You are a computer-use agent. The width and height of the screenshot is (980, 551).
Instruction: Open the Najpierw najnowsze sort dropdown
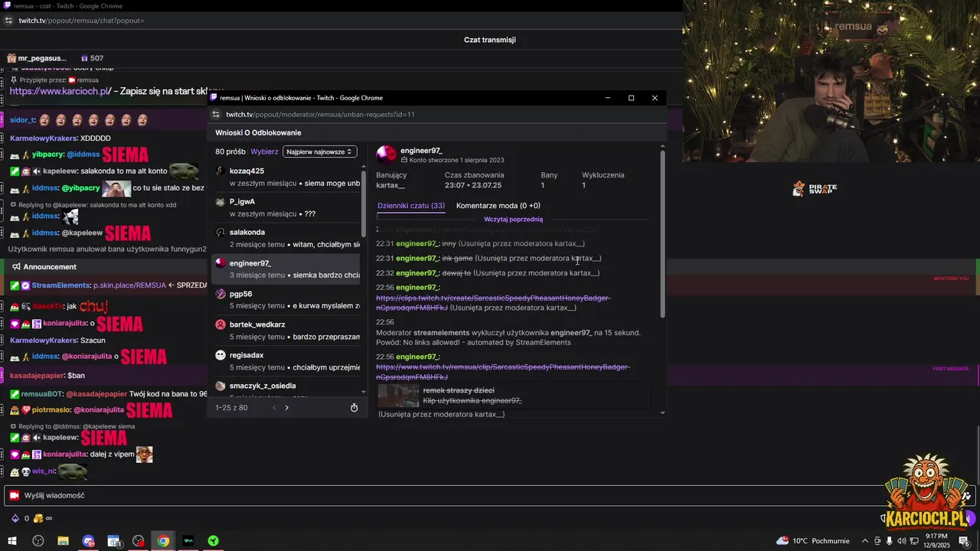click(319, 152)
